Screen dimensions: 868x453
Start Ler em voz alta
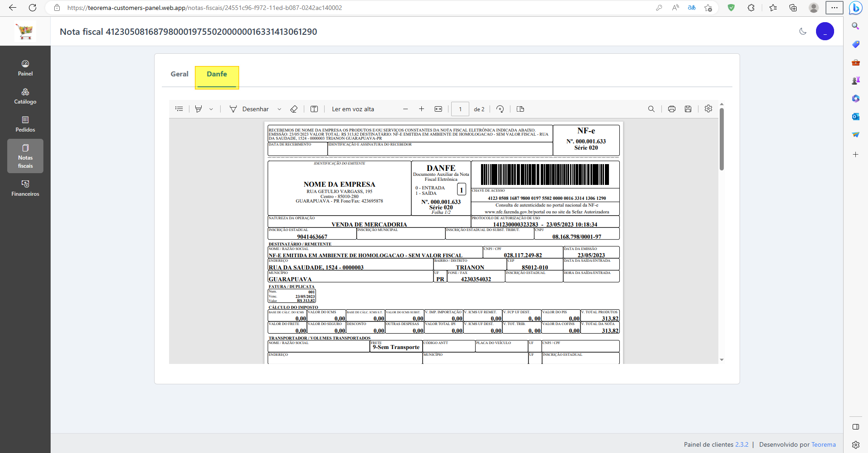click(x=353, y=109)
